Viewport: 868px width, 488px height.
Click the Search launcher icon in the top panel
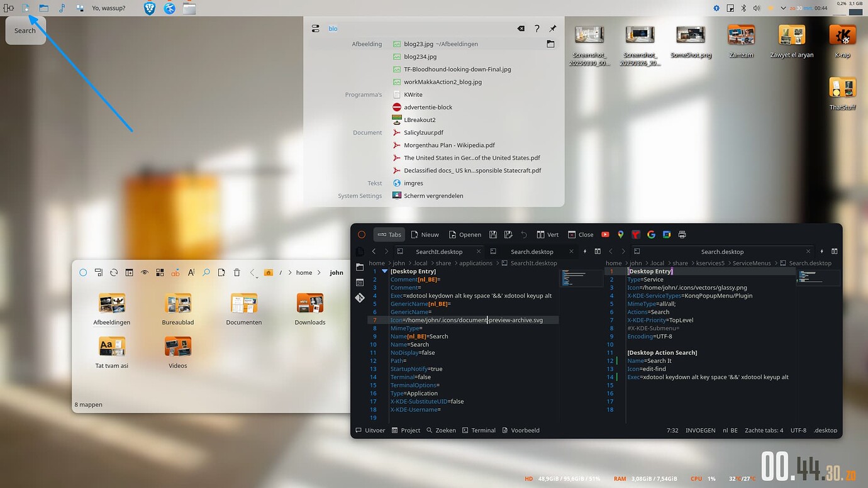click(26, 8)
